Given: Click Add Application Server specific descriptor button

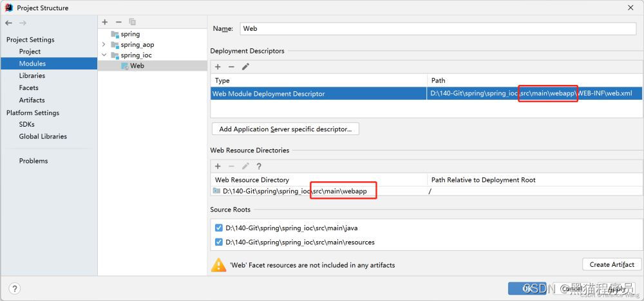Looking at the screenshot, I should pos(285,129).
